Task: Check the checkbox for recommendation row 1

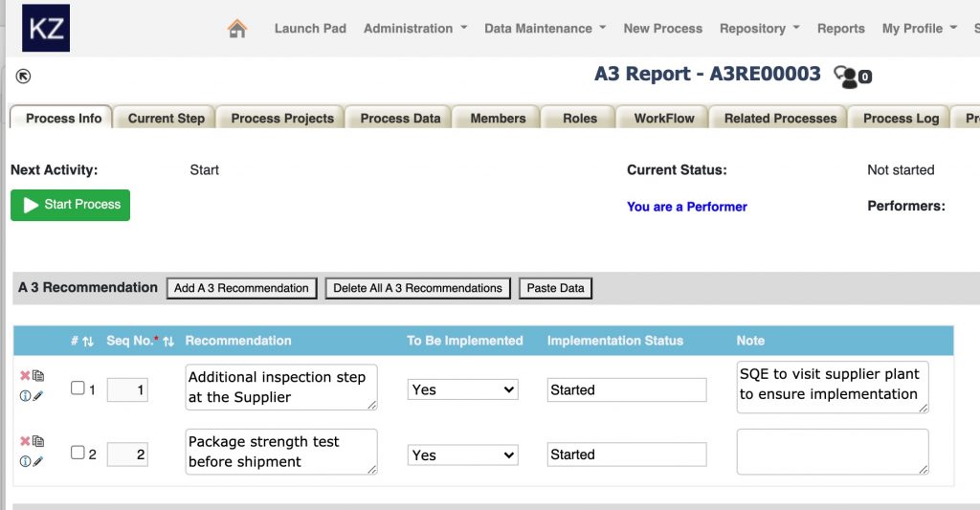Action: click(x=78, y=388)
